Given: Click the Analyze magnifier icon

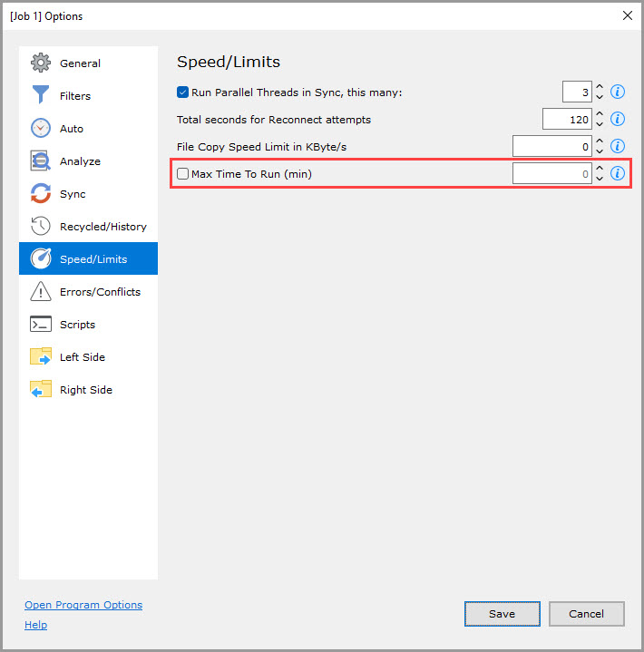Looking at the screenshot, I should click(41, 161).
